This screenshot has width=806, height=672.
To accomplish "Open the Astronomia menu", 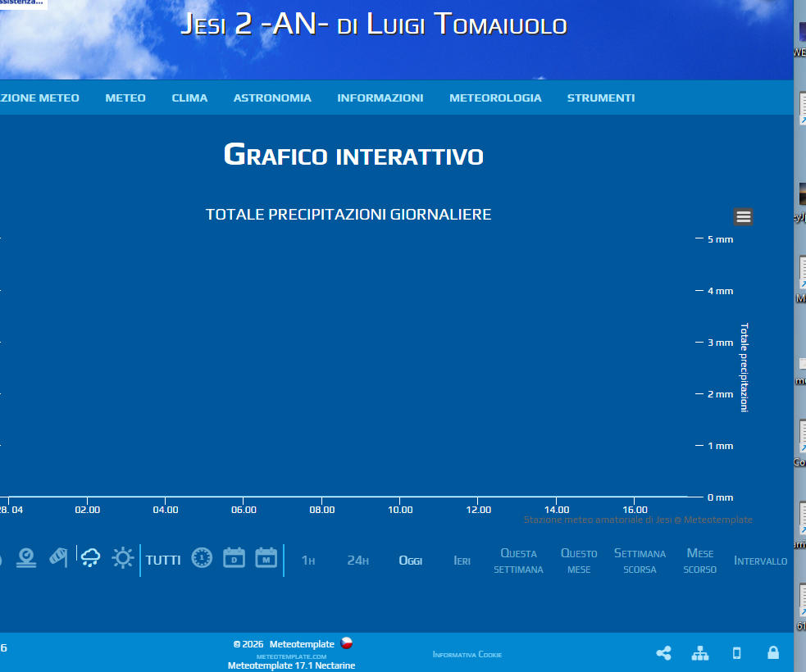I will (x=272, y=98).
